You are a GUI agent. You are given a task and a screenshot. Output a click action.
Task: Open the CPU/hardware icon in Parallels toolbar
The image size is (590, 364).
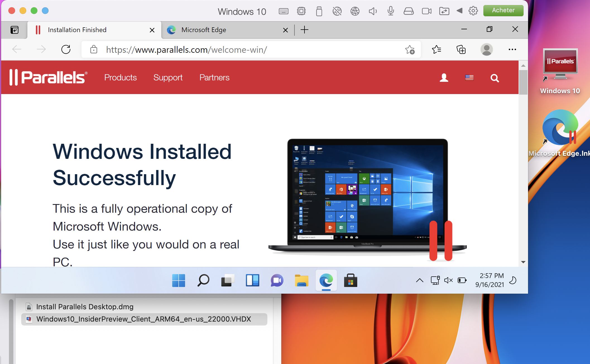click(301, 11)
